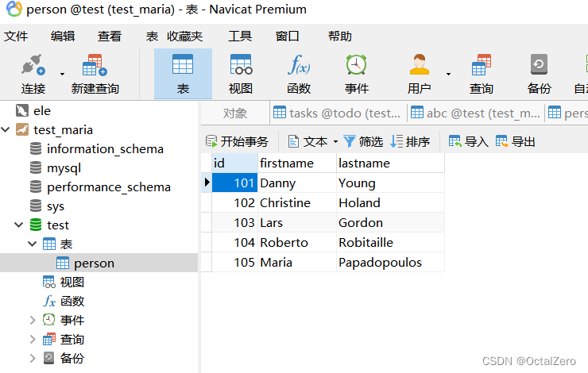Open the User (用户) toolbar icon
This screenshot has height=373, width=588.
tap(420, 65)
